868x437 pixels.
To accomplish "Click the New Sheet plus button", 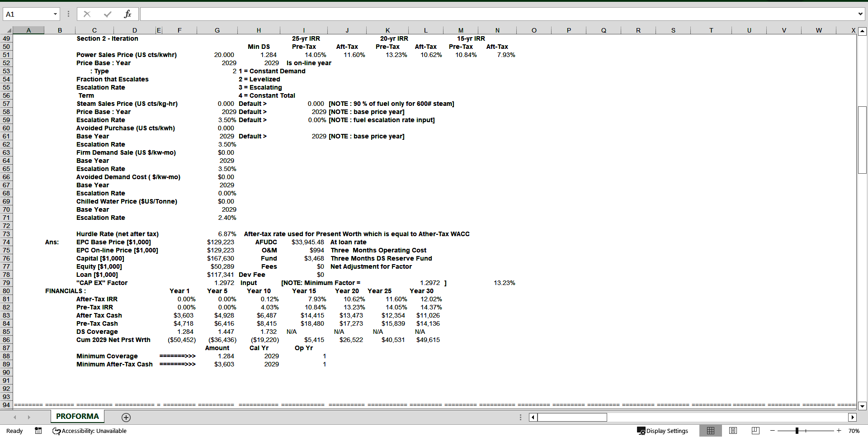I will tap(126, 417).
